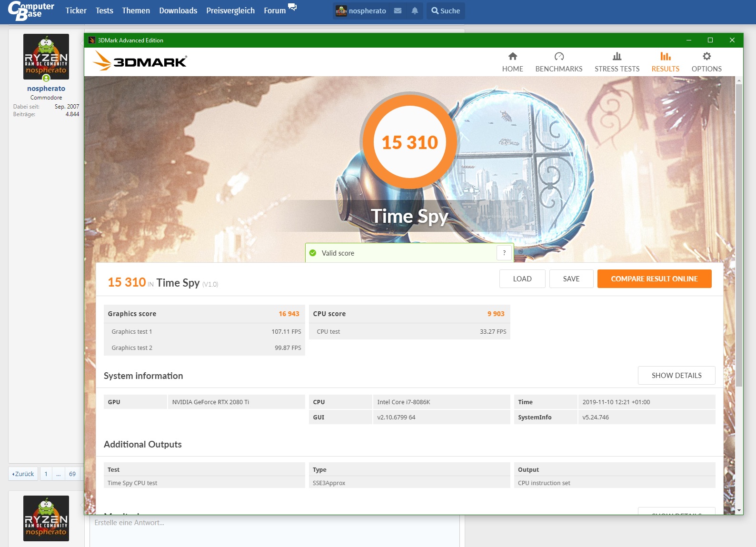Open the Ticker menu on ComputerBase

[76, 10]
